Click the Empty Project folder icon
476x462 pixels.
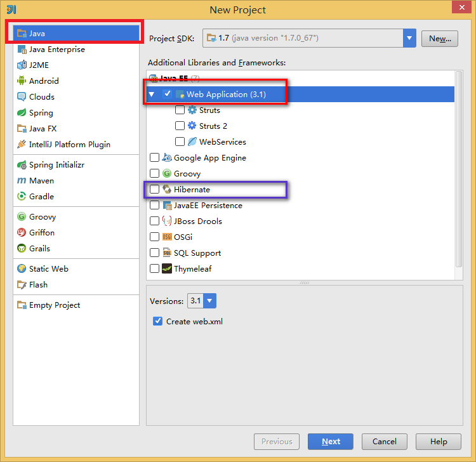[x=22, y=305]
